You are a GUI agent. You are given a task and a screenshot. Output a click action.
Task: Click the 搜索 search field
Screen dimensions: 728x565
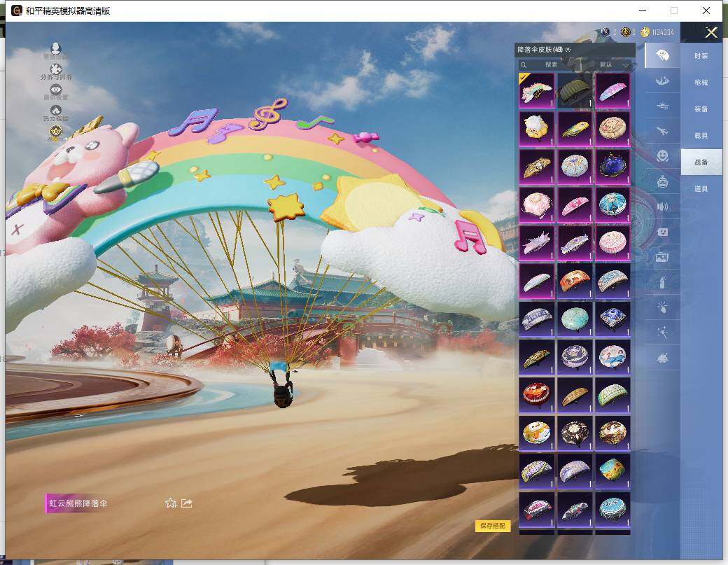point(552,64)
